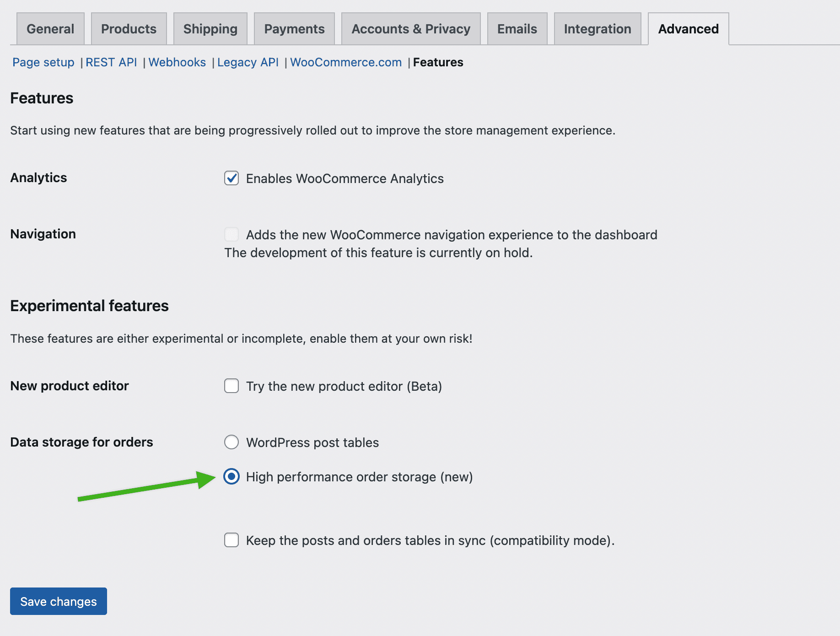Disable WooCommerce Analytics

[232, 178]
